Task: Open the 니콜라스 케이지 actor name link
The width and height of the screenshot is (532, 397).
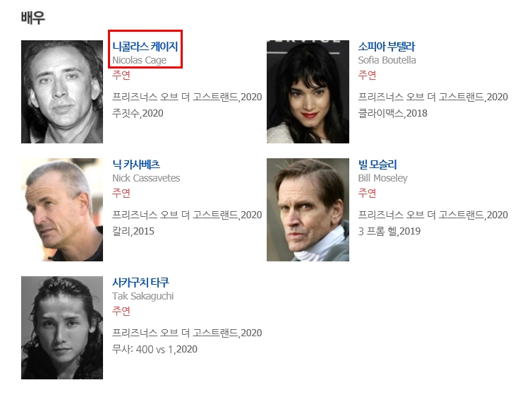Action: [145, 47]
